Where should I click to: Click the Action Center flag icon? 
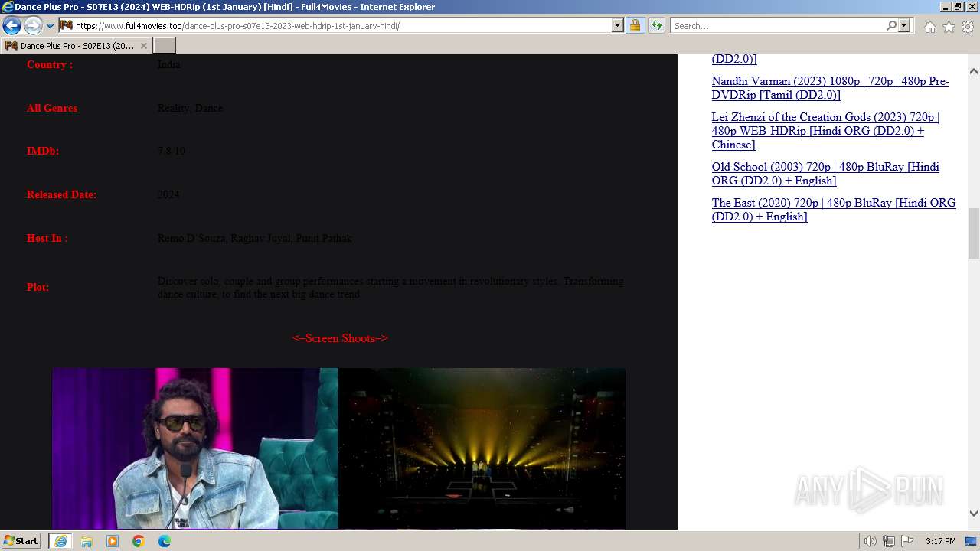[907, 541]
